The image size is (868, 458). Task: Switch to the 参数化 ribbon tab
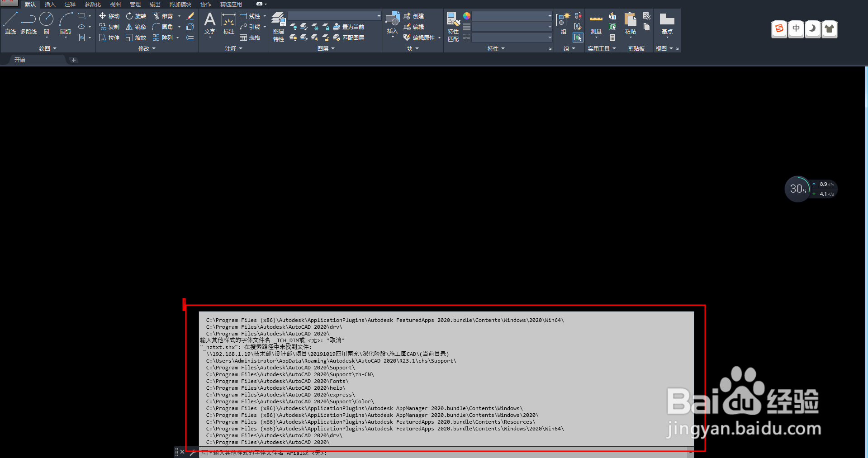93,4
